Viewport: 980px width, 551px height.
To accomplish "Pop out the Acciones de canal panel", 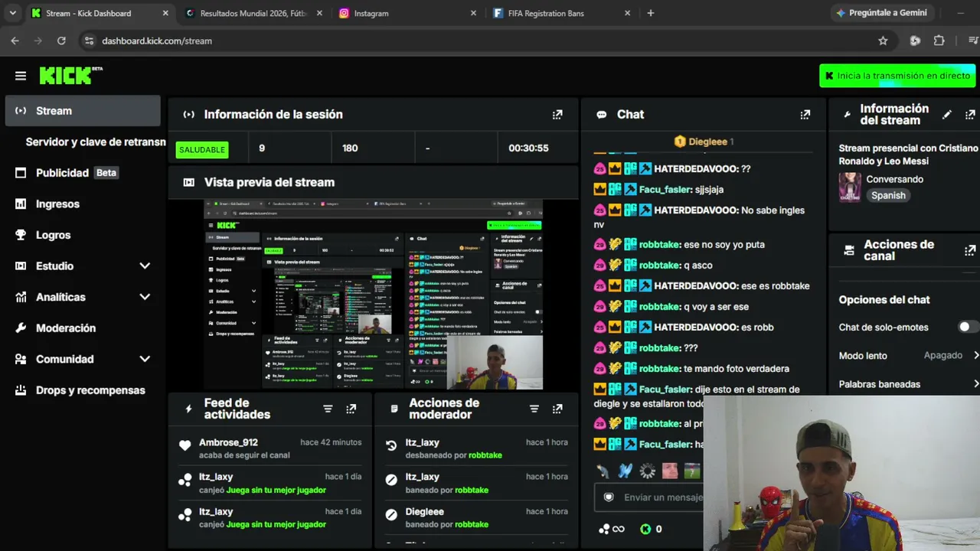I will pyautogui.click(x=970, y=250).
